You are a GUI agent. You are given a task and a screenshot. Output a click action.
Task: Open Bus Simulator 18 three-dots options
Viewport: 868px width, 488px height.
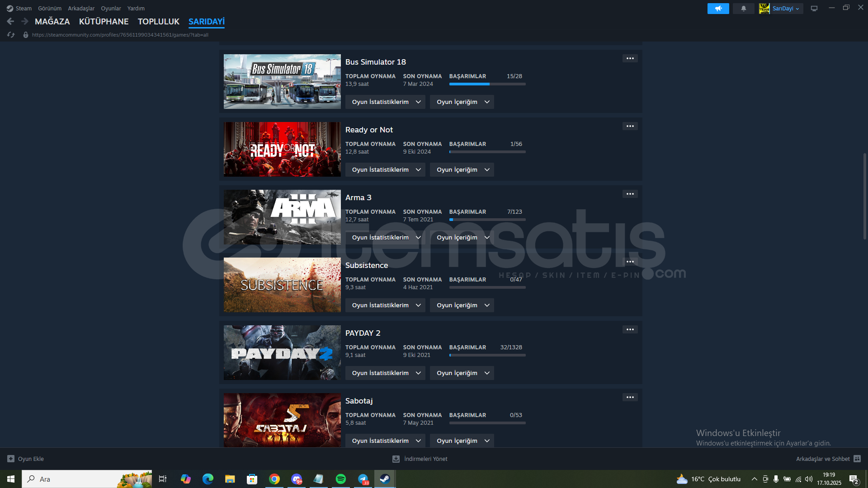click(x=630, y=58)
